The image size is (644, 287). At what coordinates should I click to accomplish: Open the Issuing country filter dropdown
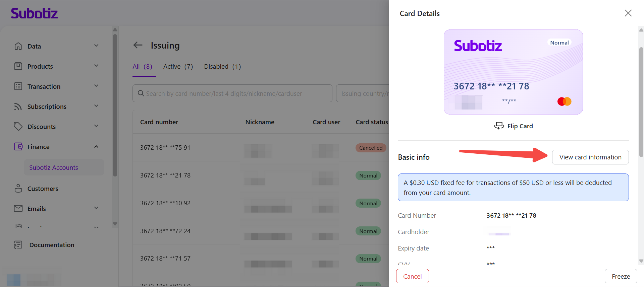click(363, 93)
